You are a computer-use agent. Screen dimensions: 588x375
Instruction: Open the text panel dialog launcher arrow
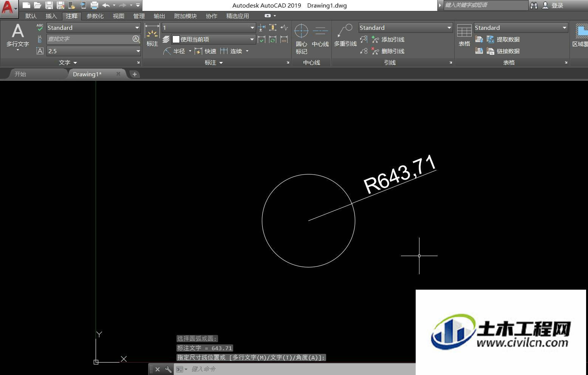pos(138,63)
